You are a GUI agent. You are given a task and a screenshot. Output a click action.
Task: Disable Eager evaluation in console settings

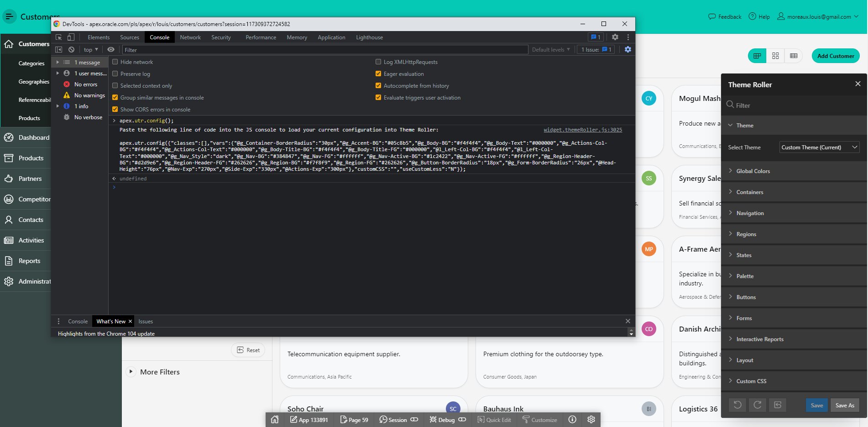tap(378, 74)
